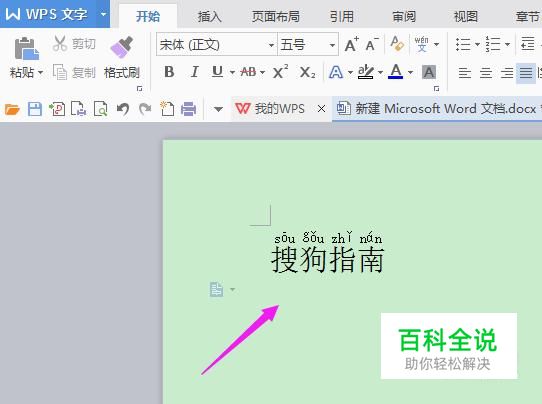This screenshot has height=404, width=542.
Task: Open the 审阅 ribbon tab
Action: point(404,16)
